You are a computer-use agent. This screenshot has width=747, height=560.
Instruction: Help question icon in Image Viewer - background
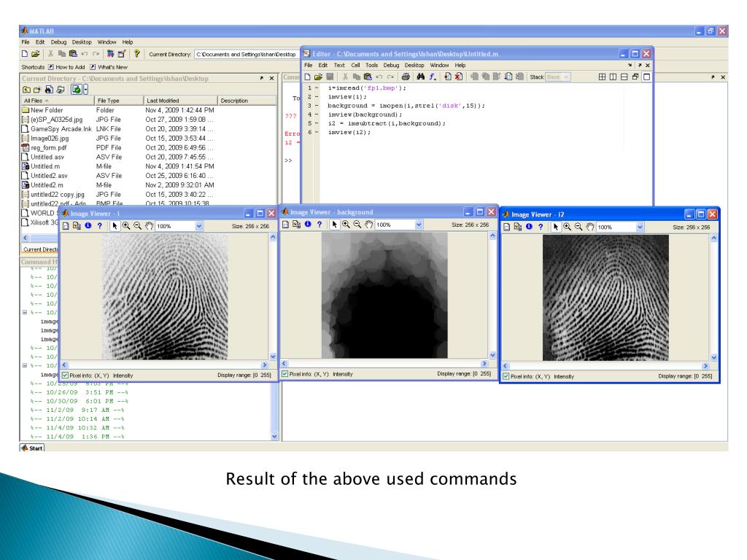coord(320,225)
